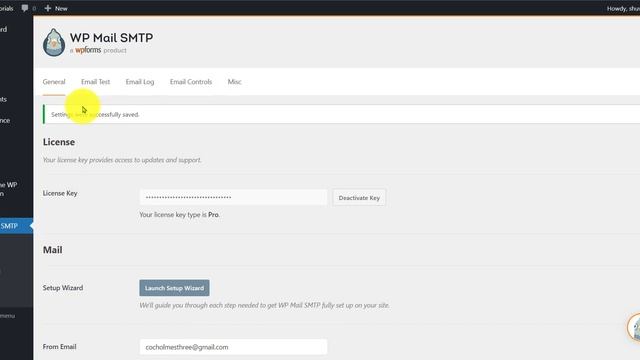Viewport: 640px width, 360px height.
Task: Switch to the Email Test tab
Action: (x=96, y=82)
